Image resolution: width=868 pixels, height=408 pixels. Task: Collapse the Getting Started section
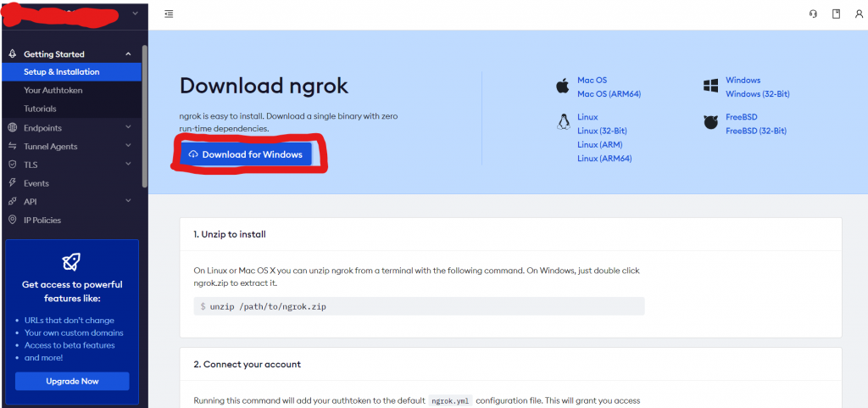coord(129,54)
